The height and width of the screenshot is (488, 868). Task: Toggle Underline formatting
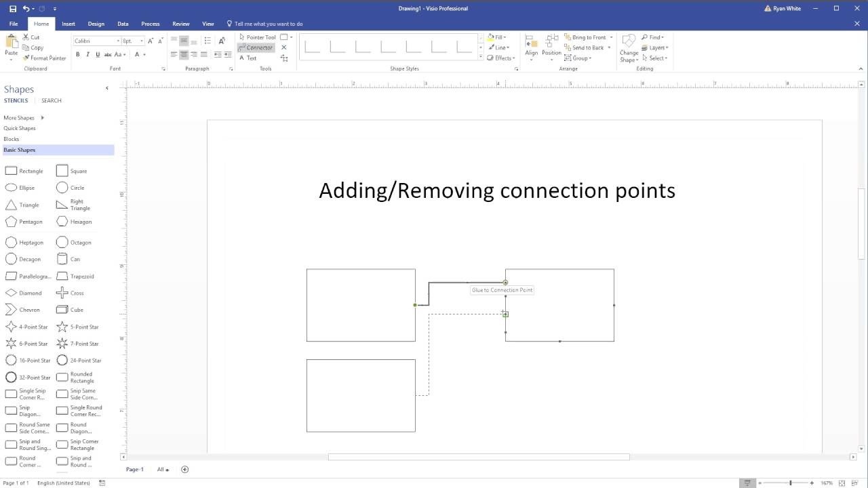[x=98, y=54]
